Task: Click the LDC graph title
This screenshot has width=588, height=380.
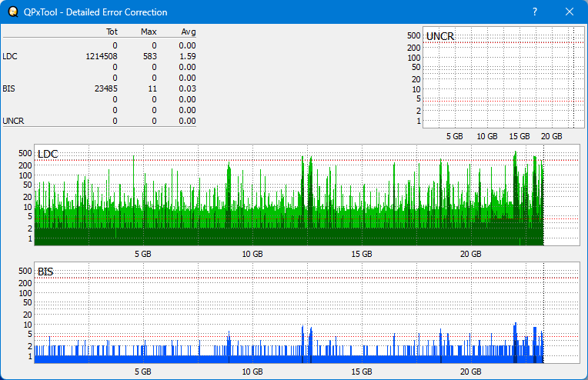Action: point(48,154)
